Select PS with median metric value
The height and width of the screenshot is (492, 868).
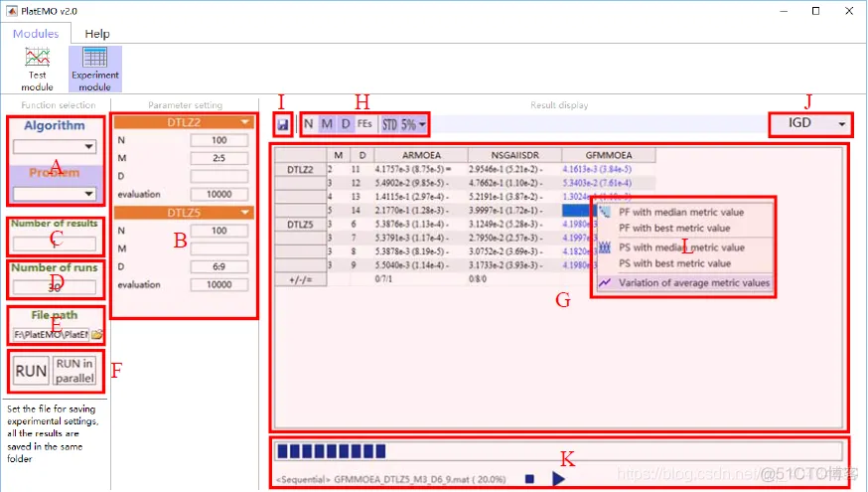685,247
